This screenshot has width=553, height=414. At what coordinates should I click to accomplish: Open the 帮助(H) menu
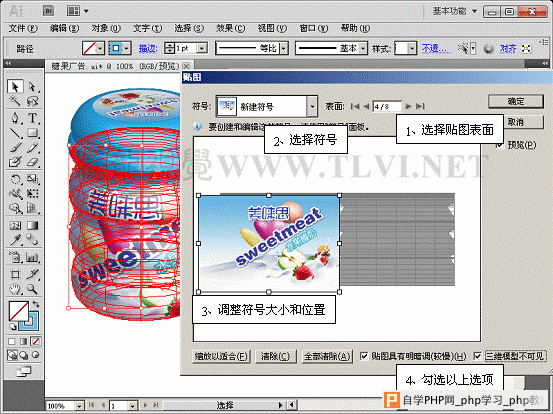coord(356,28)
